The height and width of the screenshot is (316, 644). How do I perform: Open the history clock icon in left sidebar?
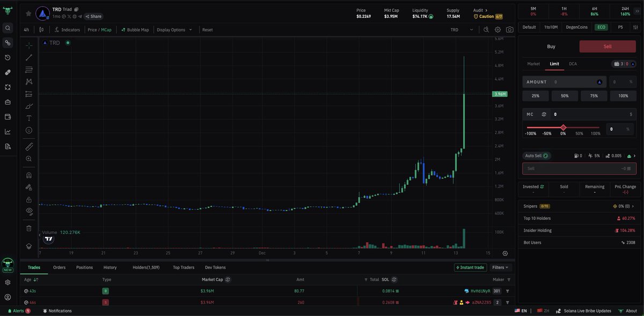(x=8, y=58)
